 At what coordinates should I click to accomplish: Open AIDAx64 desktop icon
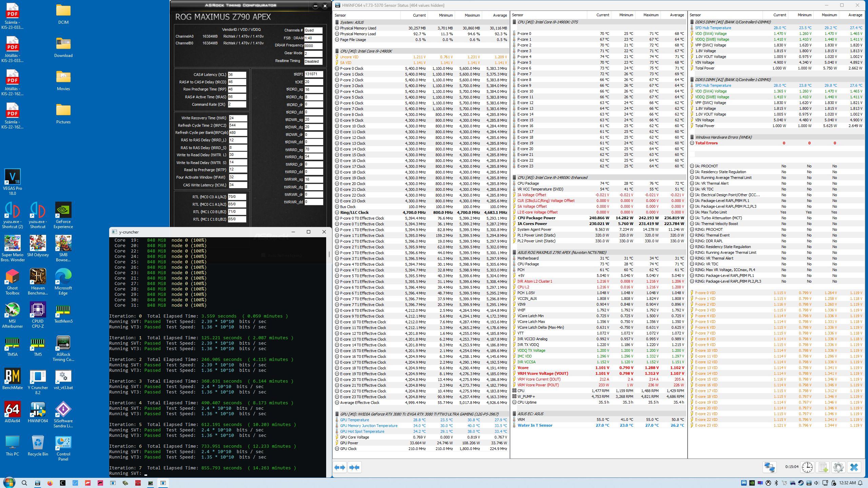(x=13, y=412)
